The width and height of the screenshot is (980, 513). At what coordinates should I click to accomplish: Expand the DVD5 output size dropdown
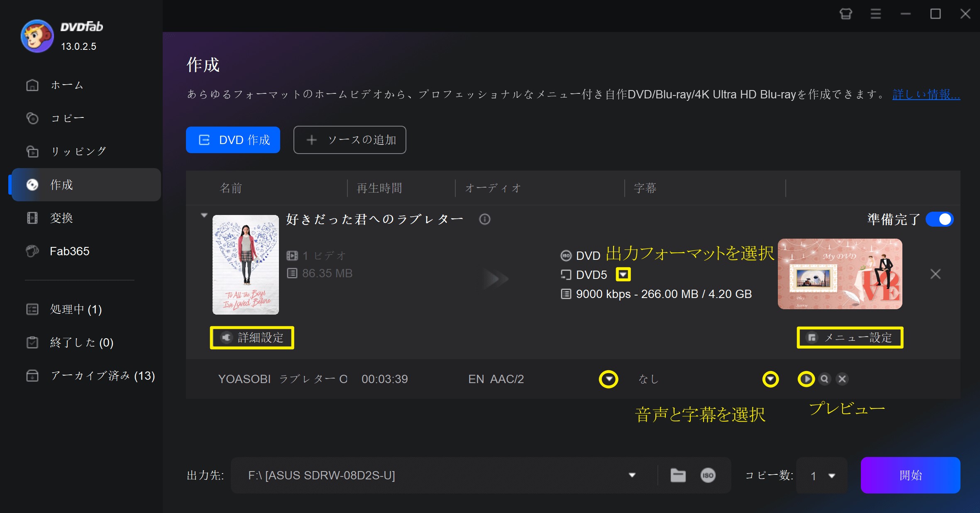(623, 274)
